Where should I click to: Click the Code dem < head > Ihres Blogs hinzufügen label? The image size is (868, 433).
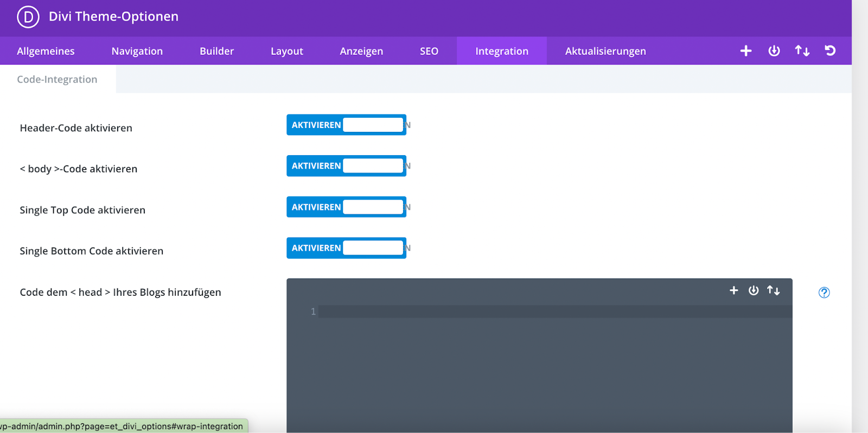(x=120, y=292)
